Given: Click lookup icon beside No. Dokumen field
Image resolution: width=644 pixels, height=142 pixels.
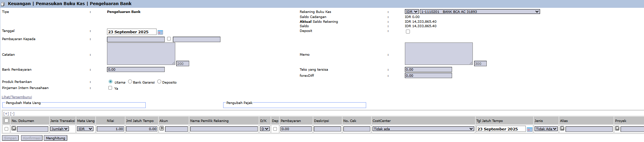Looking at the screenshot, I should coord(14,128).
